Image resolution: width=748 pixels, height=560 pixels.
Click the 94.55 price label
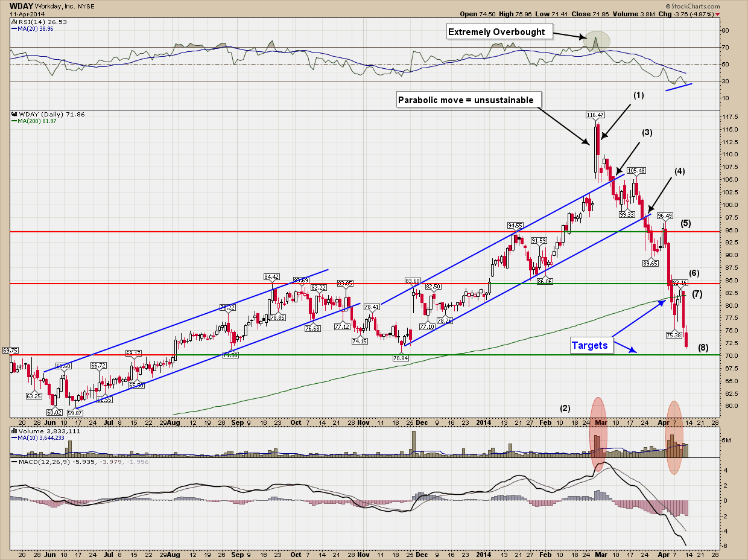[x=516, y=225]
